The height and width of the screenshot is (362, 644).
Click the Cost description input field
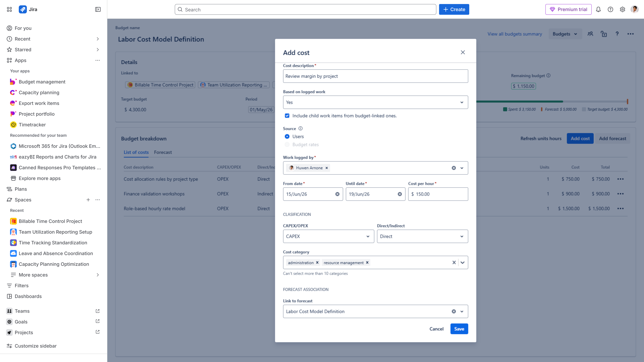tap(375, 76)
